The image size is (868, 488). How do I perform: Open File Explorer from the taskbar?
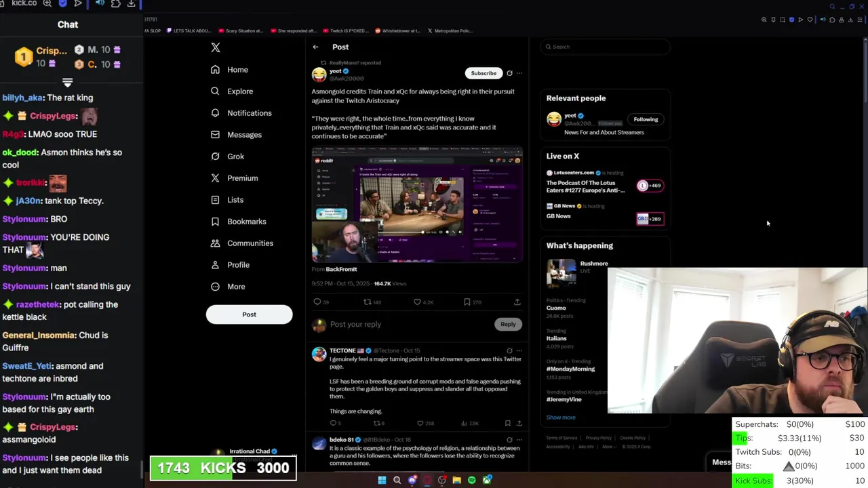point(457,480)
